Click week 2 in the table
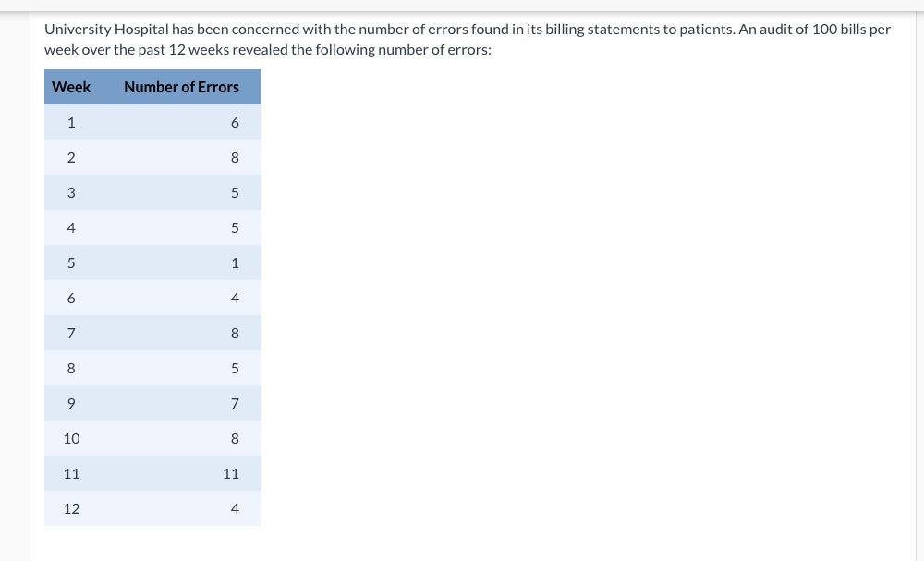This screenshot has height=561, width=924. [71, 157]
